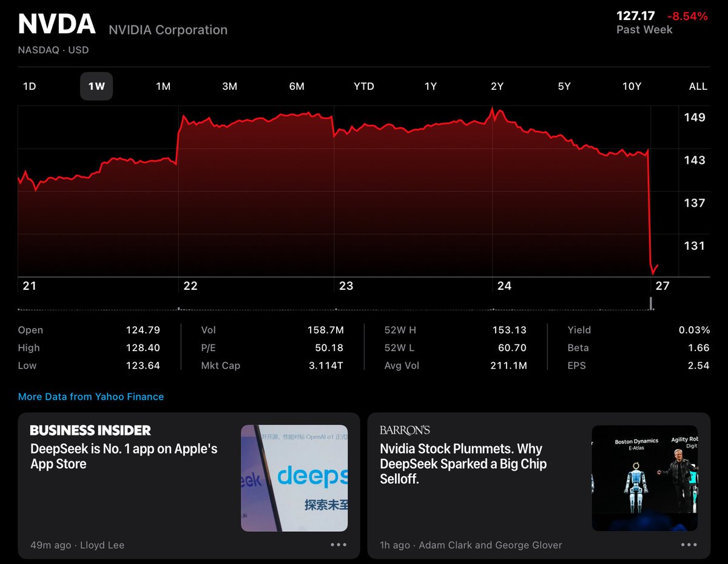The width and height of the screenshot is (728, 564).
Task: Click the Past Week label
Action: tap(644, 30)
